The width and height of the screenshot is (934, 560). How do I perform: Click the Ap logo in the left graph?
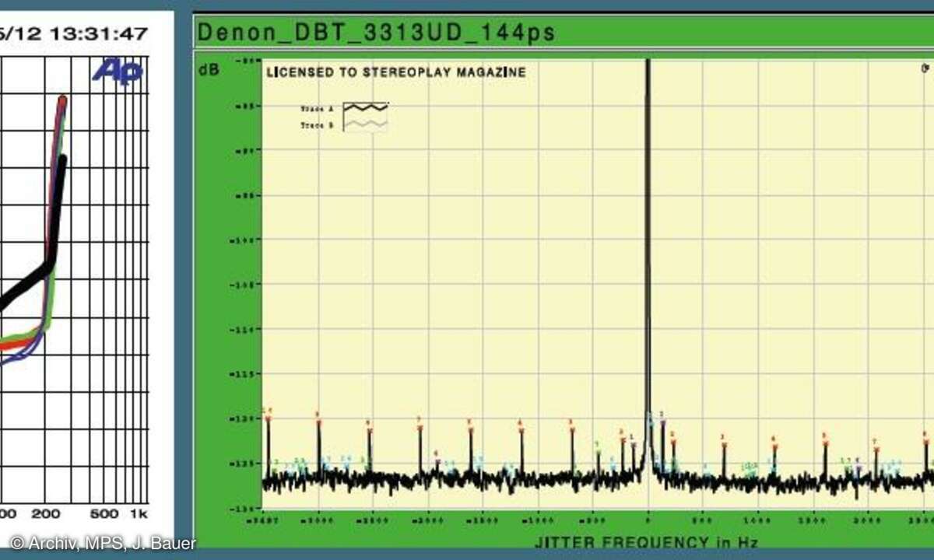(118, 71)
